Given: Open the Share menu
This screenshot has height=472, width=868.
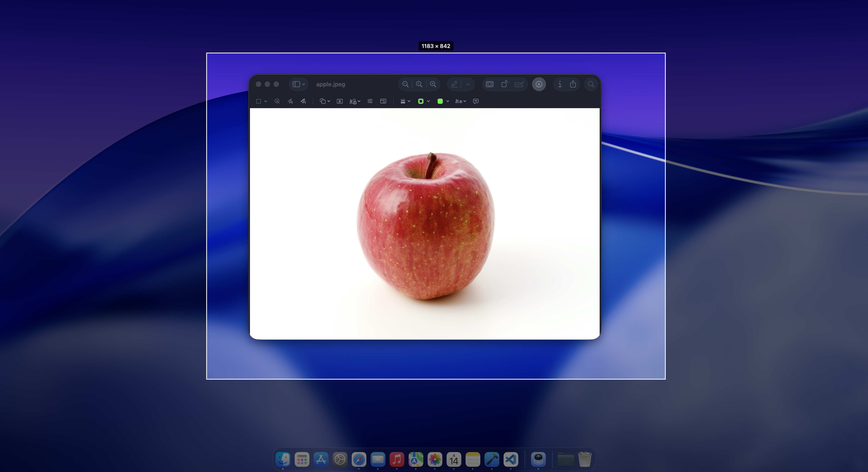Looking at the screenshot, I should coord(573,84).
